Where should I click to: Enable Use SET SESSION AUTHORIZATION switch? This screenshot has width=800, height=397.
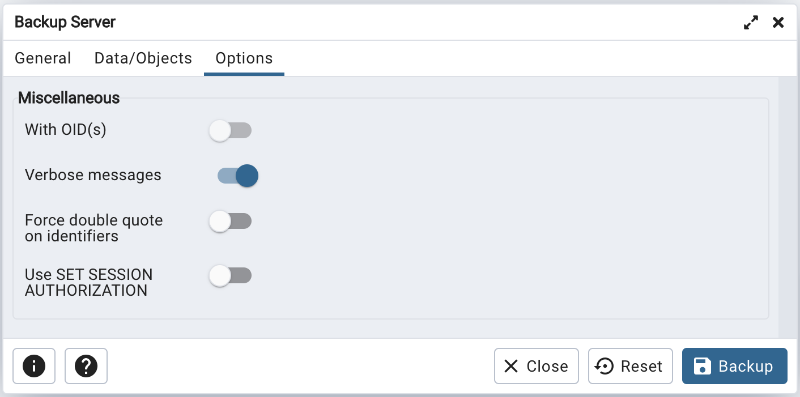pos(230,276)
